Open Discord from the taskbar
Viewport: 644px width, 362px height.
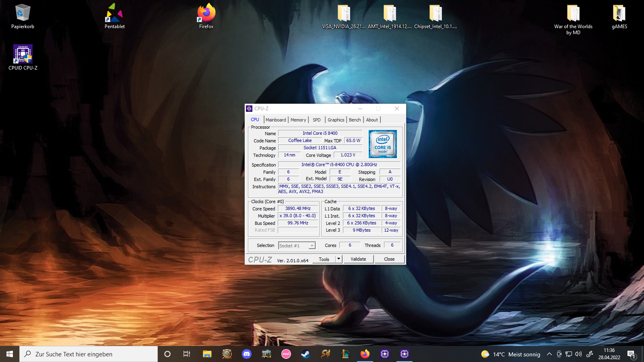point(247,354)
